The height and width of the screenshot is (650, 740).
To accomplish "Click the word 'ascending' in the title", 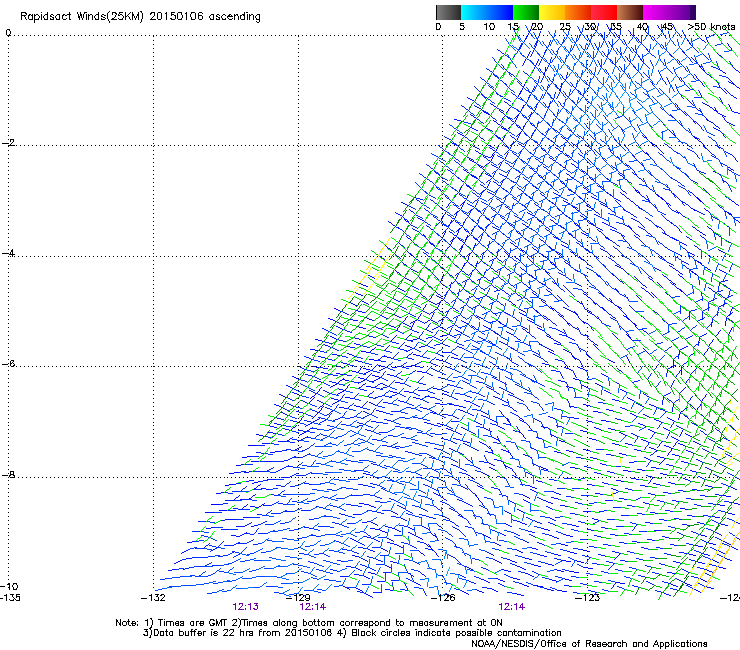I will point(235,17).
